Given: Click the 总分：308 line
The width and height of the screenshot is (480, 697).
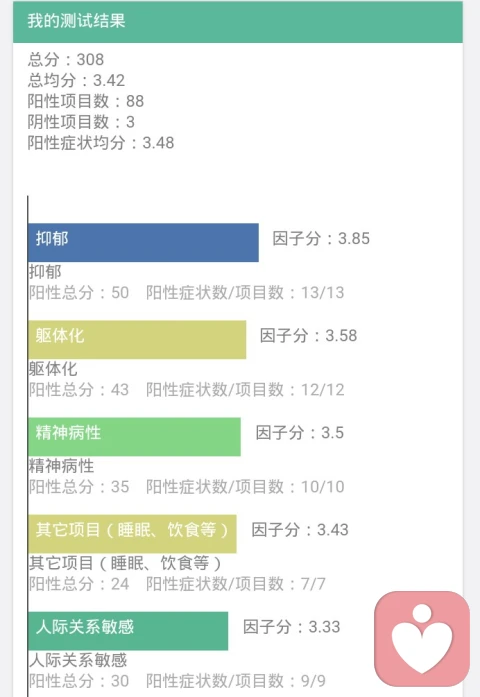Looking at the screenshot, I should [x=66, y=59].
